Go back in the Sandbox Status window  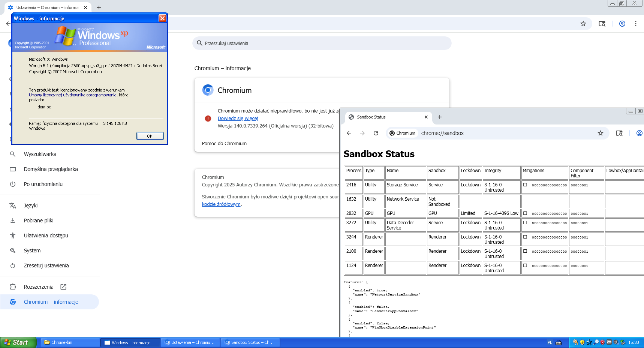tap(349, 133)
